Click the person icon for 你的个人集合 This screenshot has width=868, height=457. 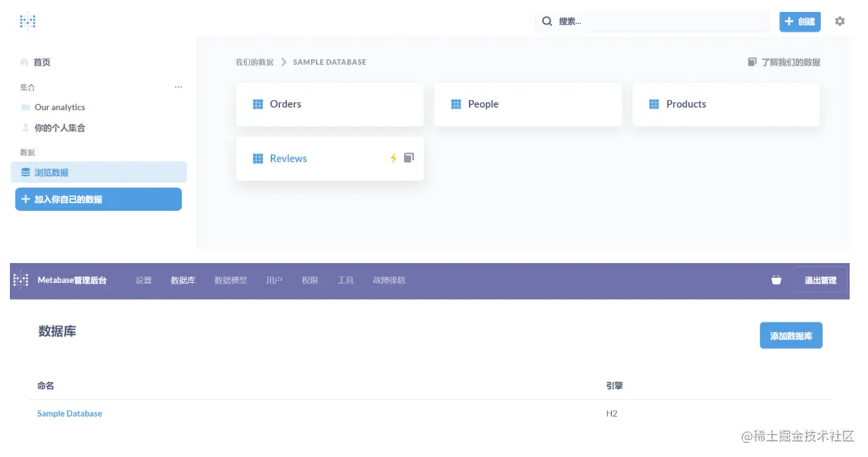point(25,128)
